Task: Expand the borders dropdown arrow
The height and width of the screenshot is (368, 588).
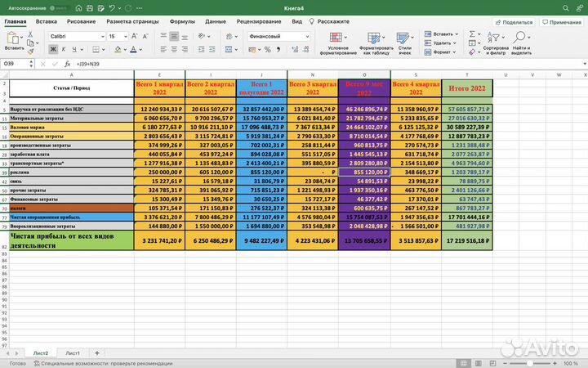Action: 103,50
